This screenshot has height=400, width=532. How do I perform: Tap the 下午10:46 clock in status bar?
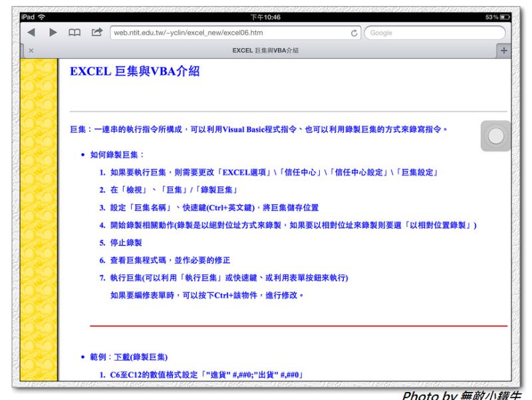pyautogui.click(x=265, y=17)
